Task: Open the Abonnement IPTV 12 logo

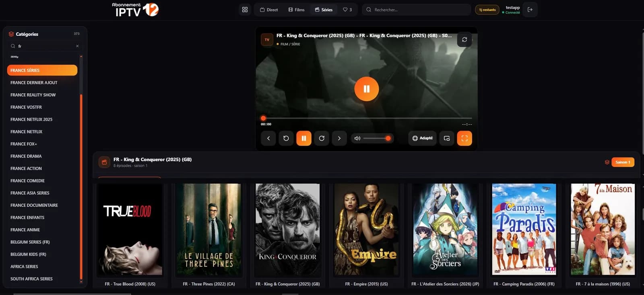Action: [135, 10]
